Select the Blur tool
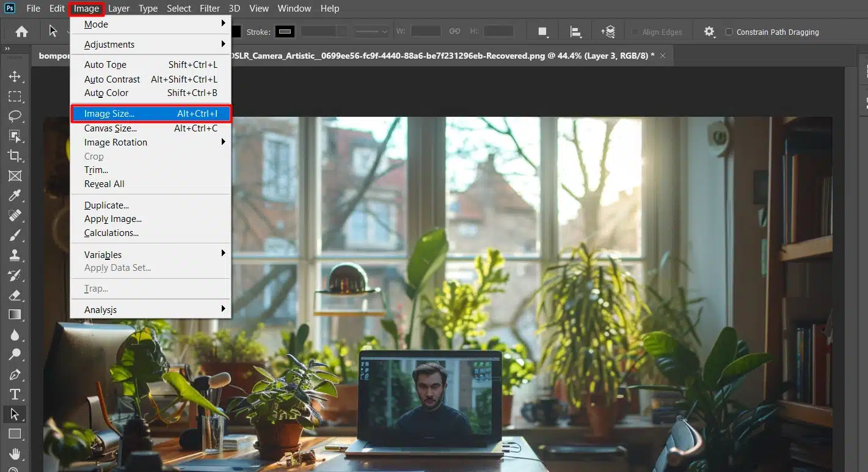 coord(15,334)
